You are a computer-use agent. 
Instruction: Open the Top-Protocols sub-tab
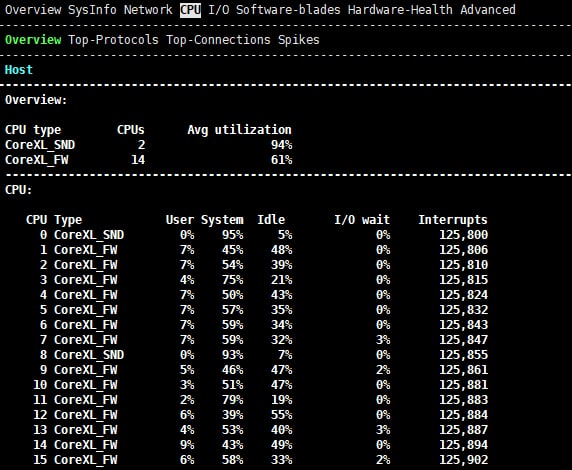click(x=113, y=40)
